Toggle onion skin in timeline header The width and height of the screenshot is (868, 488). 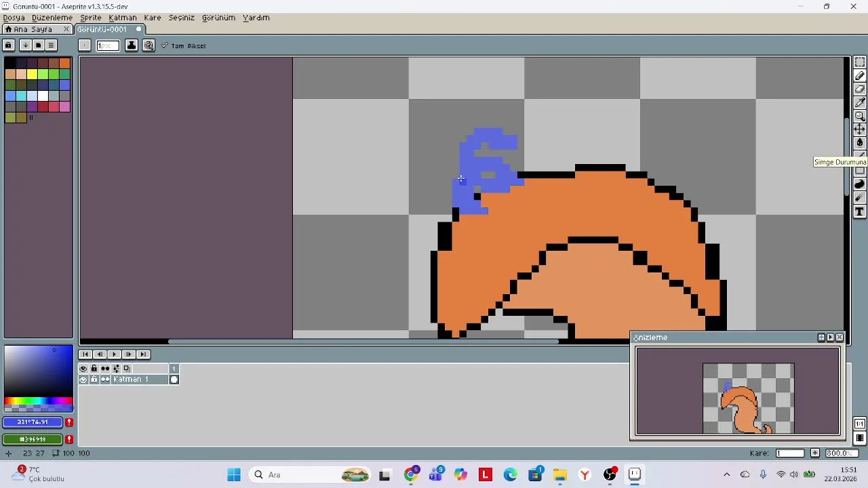(x=127, y=369)
